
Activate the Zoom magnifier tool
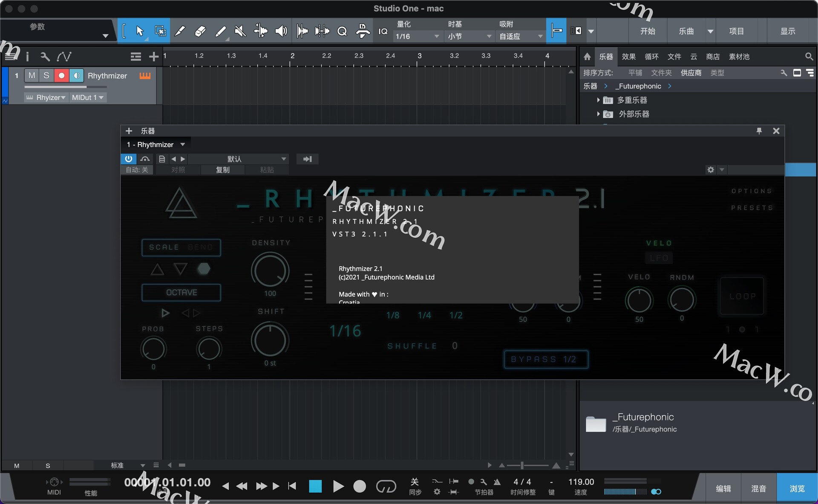coord(342,31)
